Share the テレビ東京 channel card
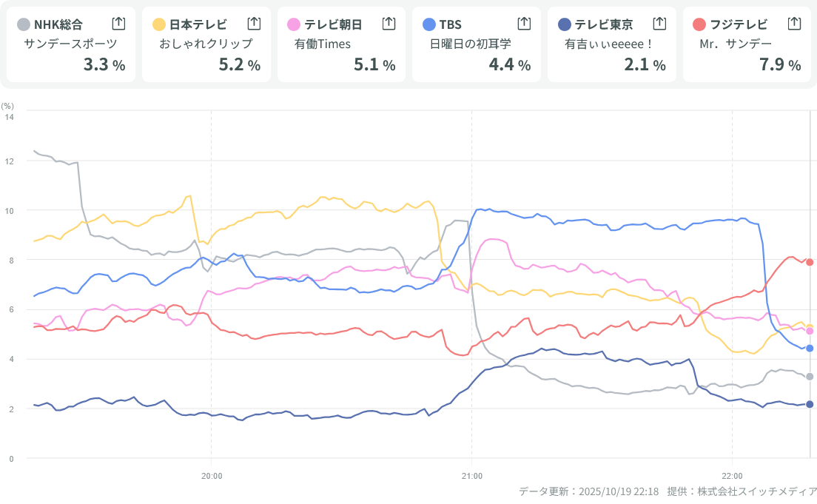The height and width of the screenshot is (504, 817). [659, 24]
